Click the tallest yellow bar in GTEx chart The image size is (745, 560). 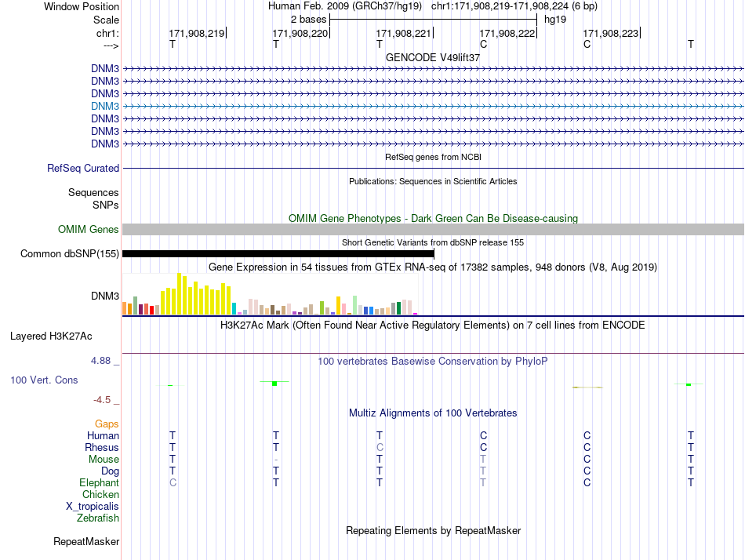179,294
